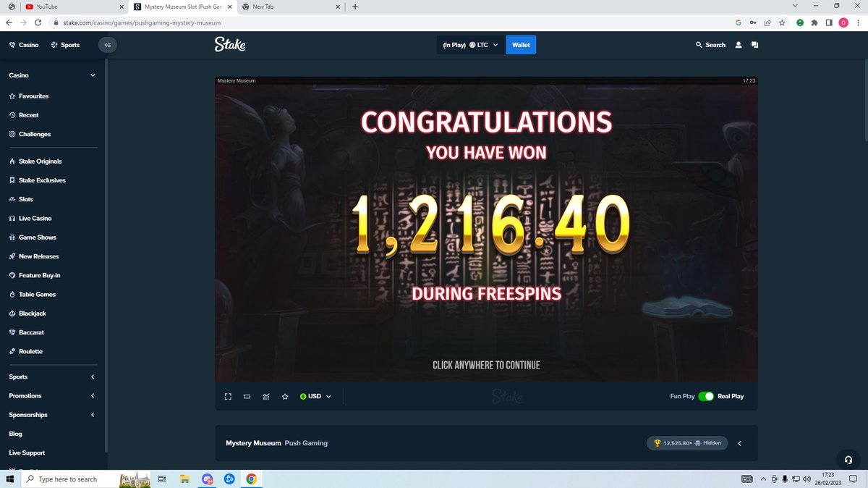
Task: Open the saved passwords key icon
Action: pyautogui.click(x=753, y=22)
